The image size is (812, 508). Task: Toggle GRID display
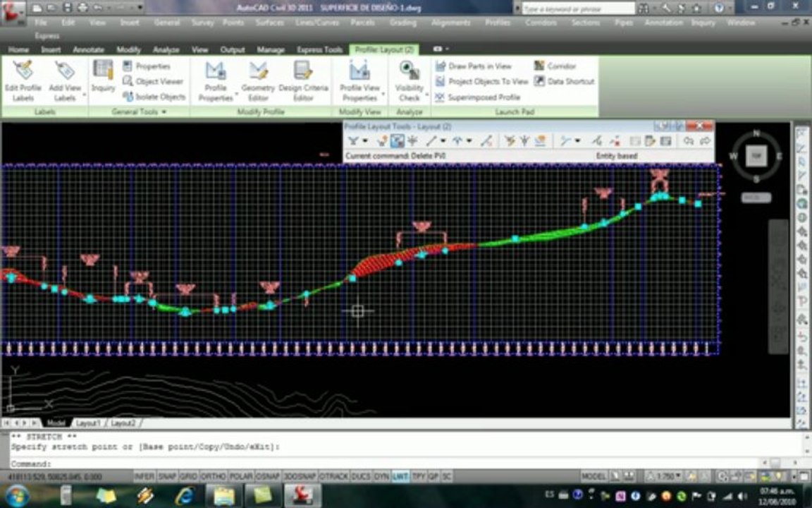[188, 476]
